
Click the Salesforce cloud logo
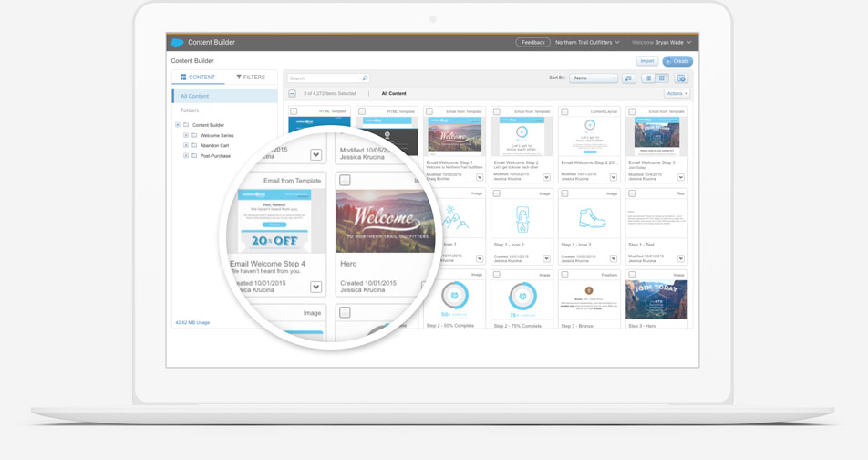[177, 42]
